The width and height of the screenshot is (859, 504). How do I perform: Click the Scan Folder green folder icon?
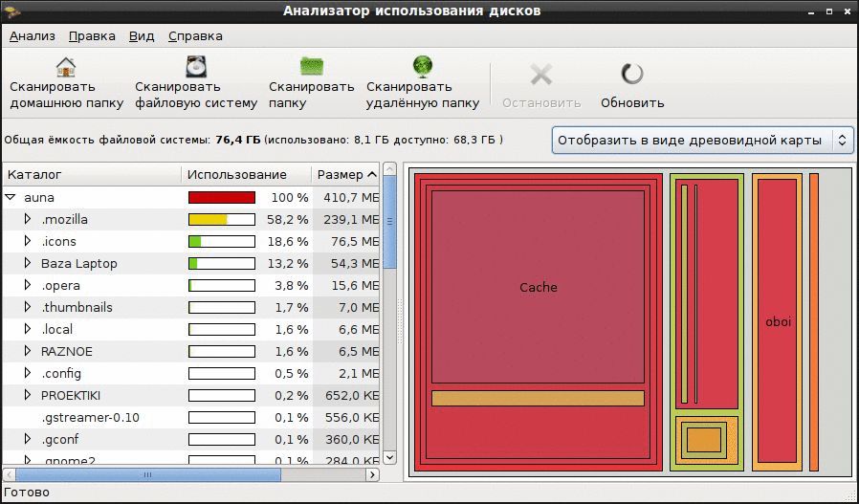pyautogui.click(x=312, y=67)
